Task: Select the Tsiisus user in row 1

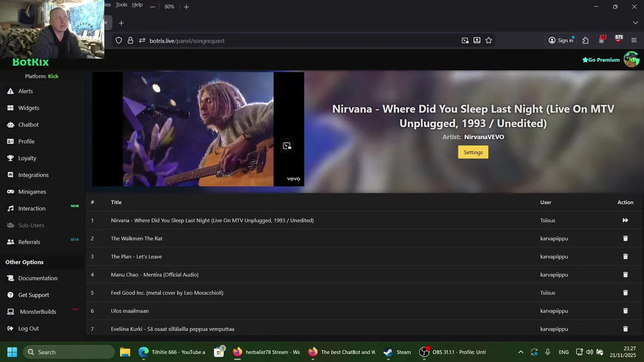Action: pos(548,220)
